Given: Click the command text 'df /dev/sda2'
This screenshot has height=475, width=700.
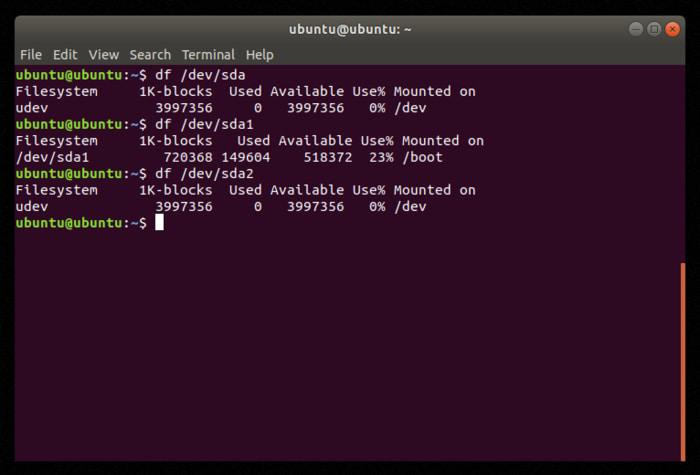Looking at the screenshot, I should [204, 174].
